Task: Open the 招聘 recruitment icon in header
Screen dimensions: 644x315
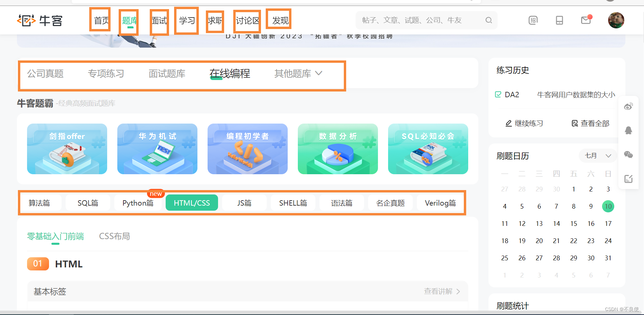Action: tap(533, 20)
